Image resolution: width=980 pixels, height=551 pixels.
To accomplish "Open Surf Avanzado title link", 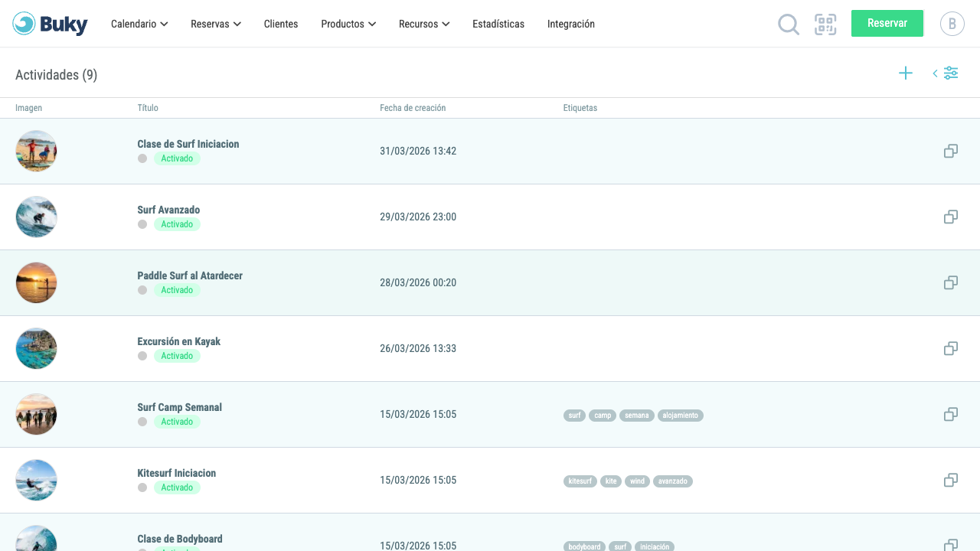I will pos(168,210).
